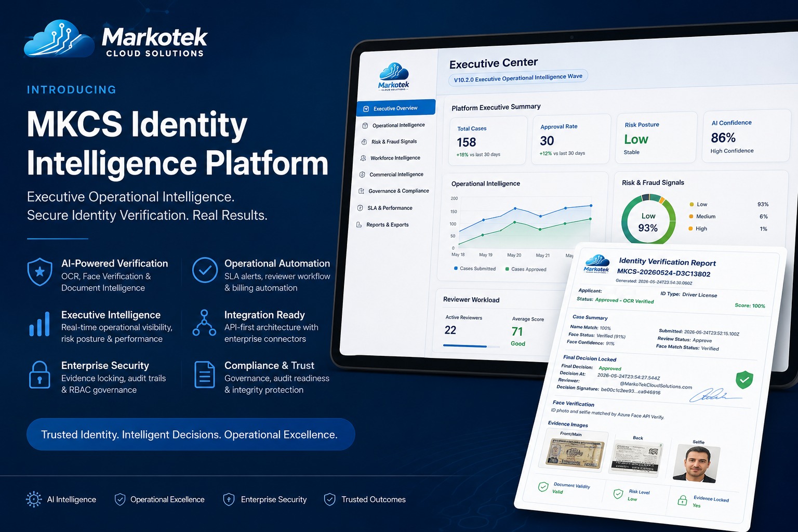Click the Average Score 71 value
Image resolution: width=798 pixels, height=532 pixels.
(x=517, y=331)
